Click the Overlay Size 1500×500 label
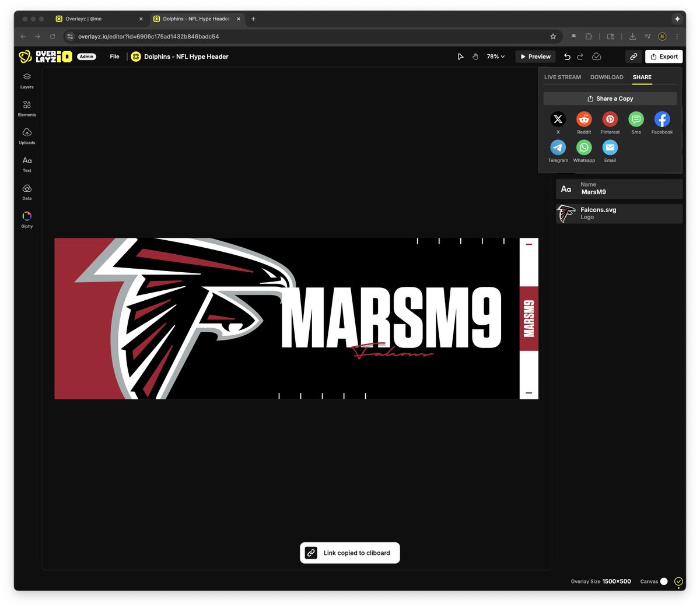The width and height of the screenshot is (700, 608). point(601,581)
